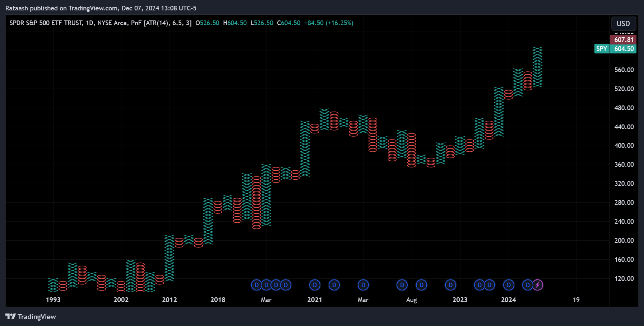
Task: Click the 2021 time axis label
Action: (315, 300)
